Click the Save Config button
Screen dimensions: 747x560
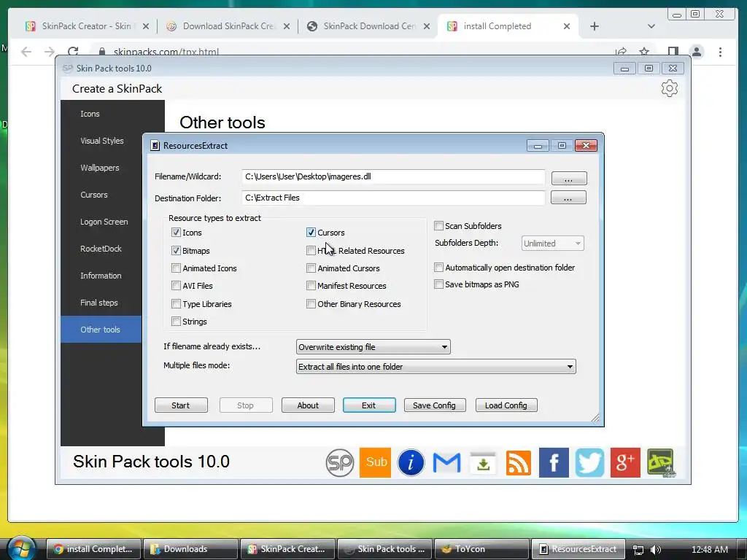tap(435, 405)
